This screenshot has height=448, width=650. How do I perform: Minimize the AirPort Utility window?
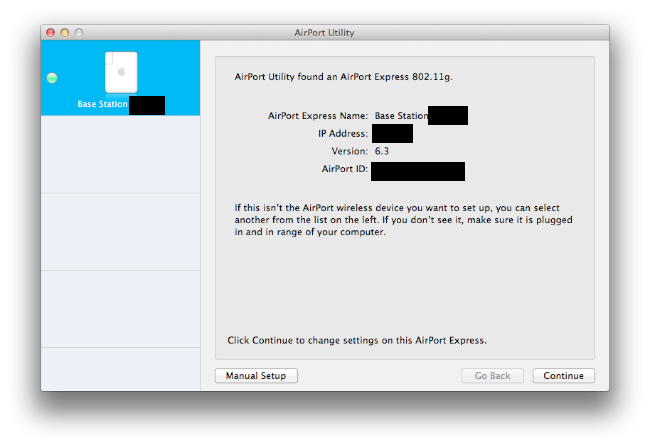coord(65,32)
